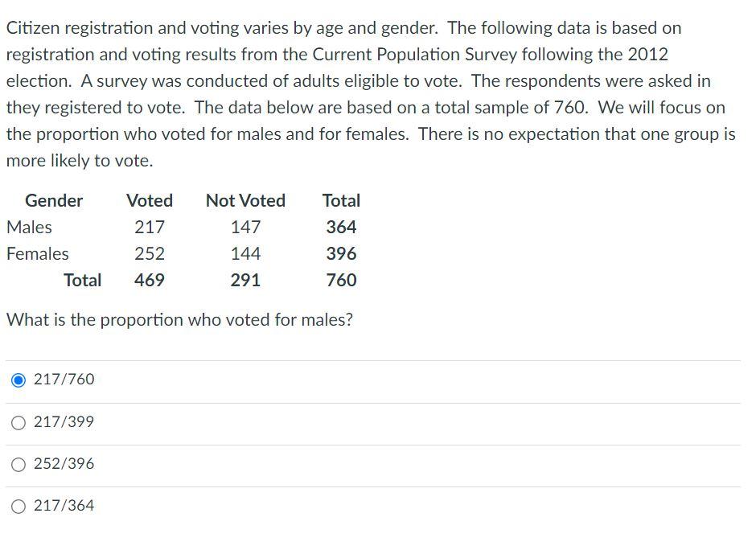The image size is (756, 546).
Task: Select the 217/364 radio button
Action: tap(18, 505)
